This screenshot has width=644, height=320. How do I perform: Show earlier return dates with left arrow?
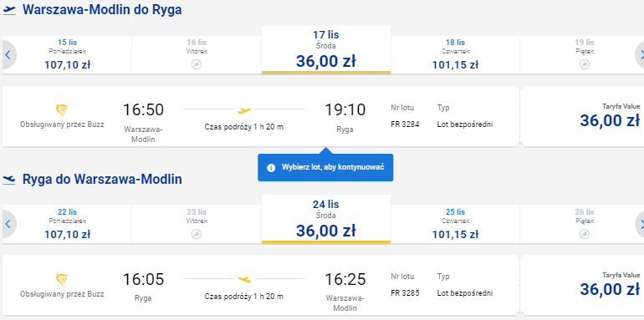(x=8, y=224)
